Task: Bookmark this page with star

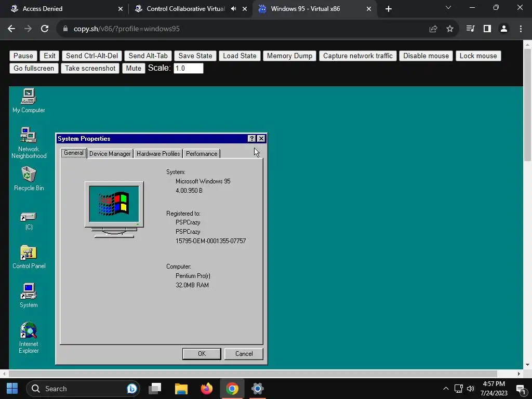Action: coord(450,29)
